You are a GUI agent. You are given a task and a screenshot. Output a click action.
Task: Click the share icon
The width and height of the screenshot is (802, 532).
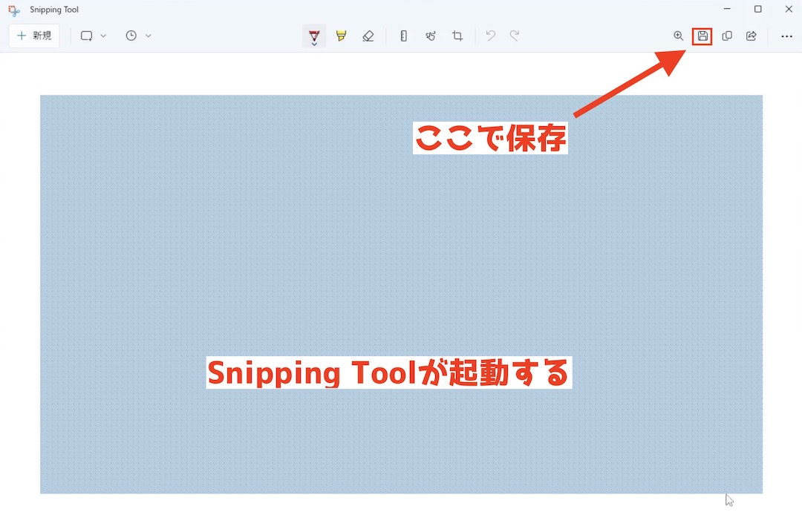pos(751,36)
